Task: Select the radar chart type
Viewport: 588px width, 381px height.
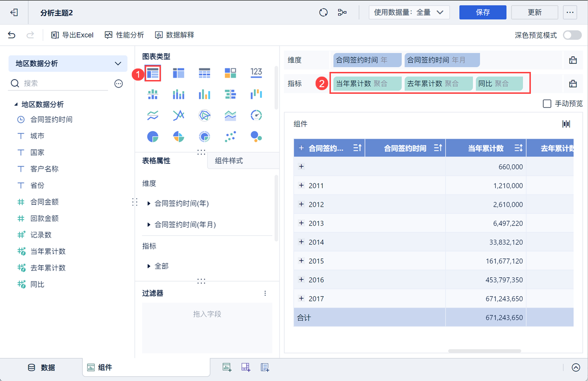Action: click(x=204, y=115)
